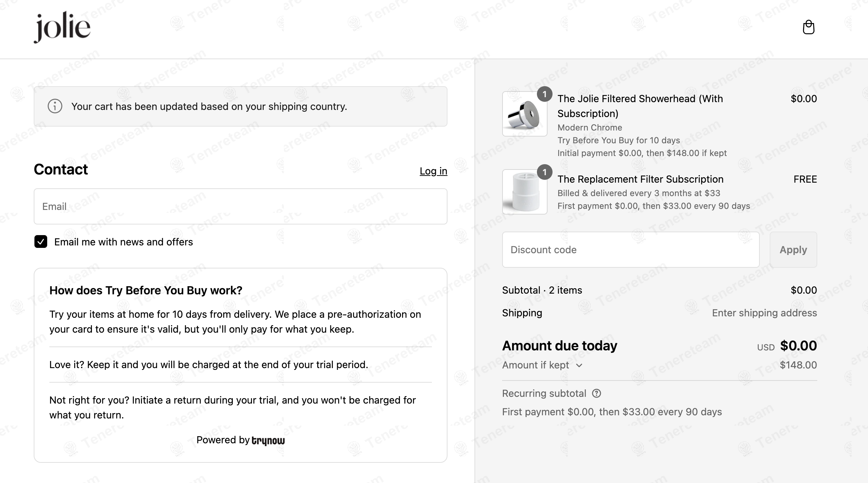868x483 pixels.
Task: Click the jolie logo
Action: coord(62,27)
